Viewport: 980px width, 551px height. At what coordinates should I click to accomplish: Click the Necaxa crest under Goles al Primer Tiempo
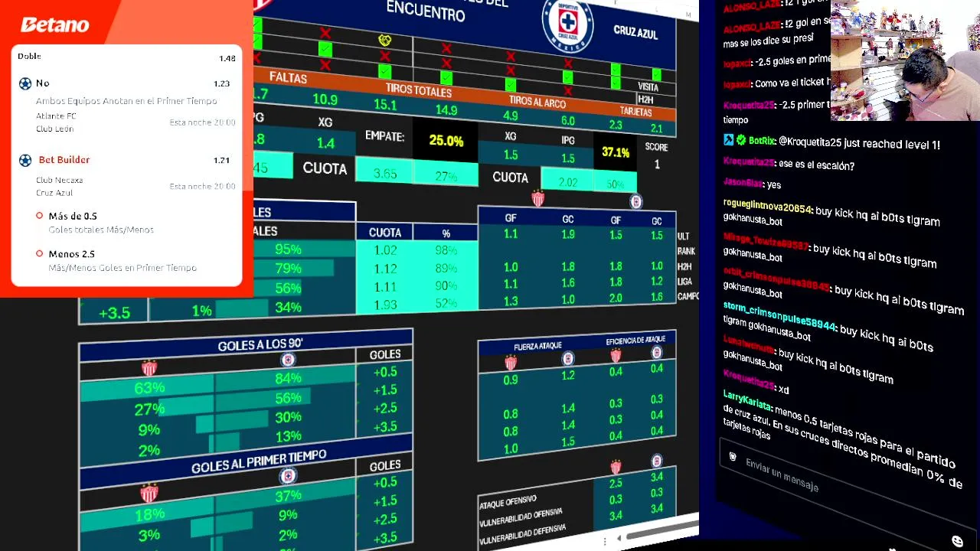pyautogui.click(x=149, y=493)
